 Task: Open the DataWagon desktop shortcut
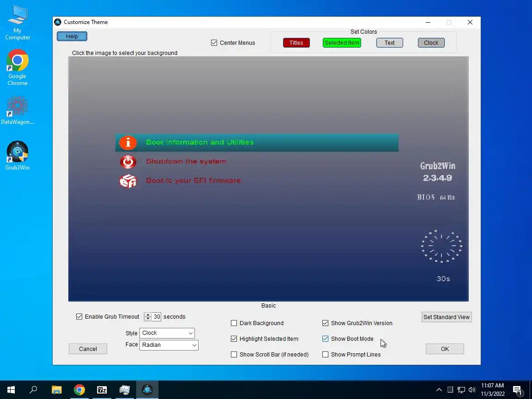pyautogui.click(x=17, y=110)
